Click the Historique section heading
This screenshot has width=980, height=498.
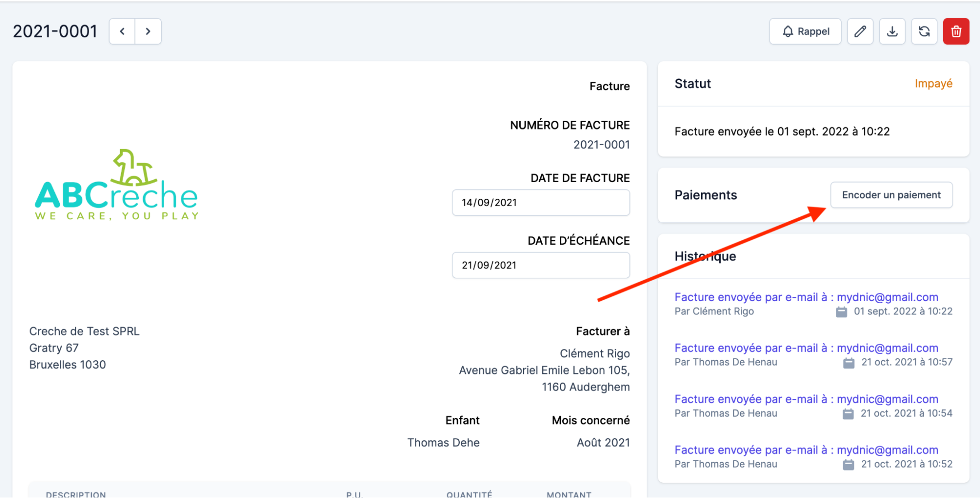tap(705, 257)
